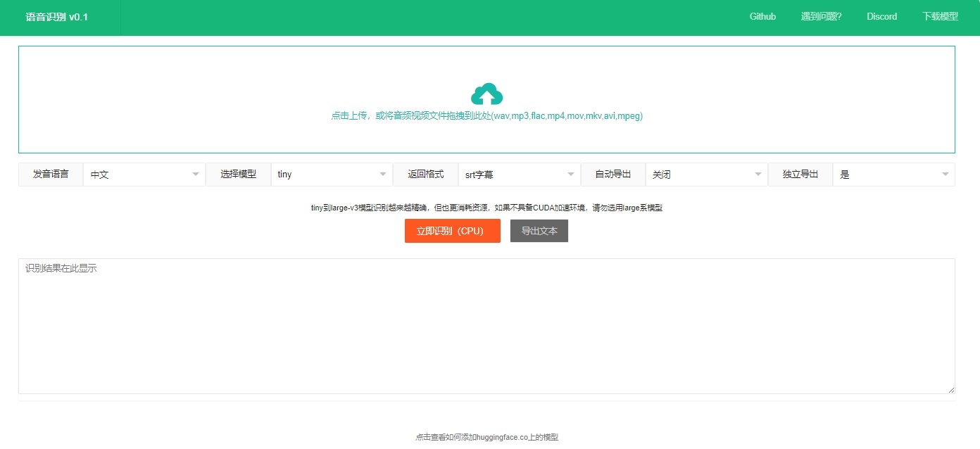980x449 pixels.
Task: Open the 下载模型 menu item
Action: 941,16
